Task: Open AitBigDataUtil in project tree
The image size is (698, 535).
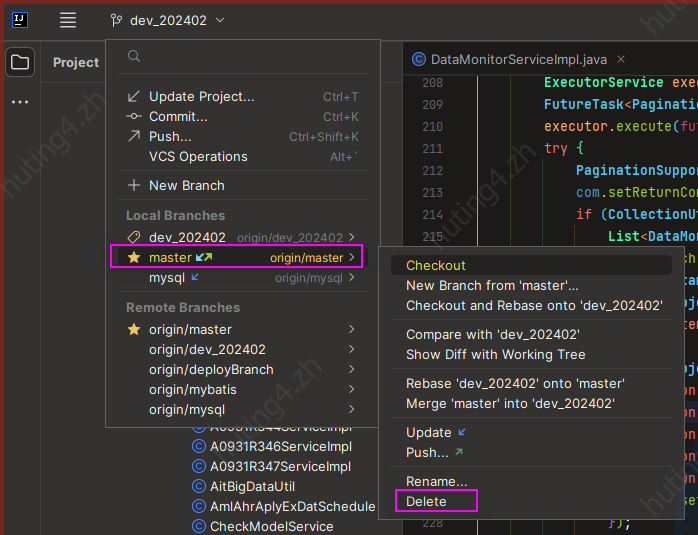Action: click(252, 486)
